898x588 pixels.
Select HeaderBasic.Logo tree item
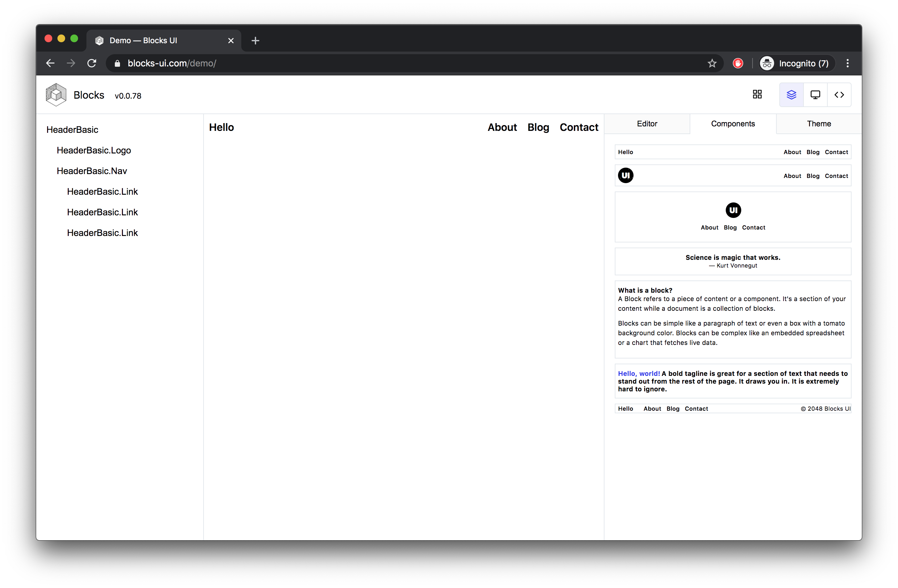click(x=94, y=150)
